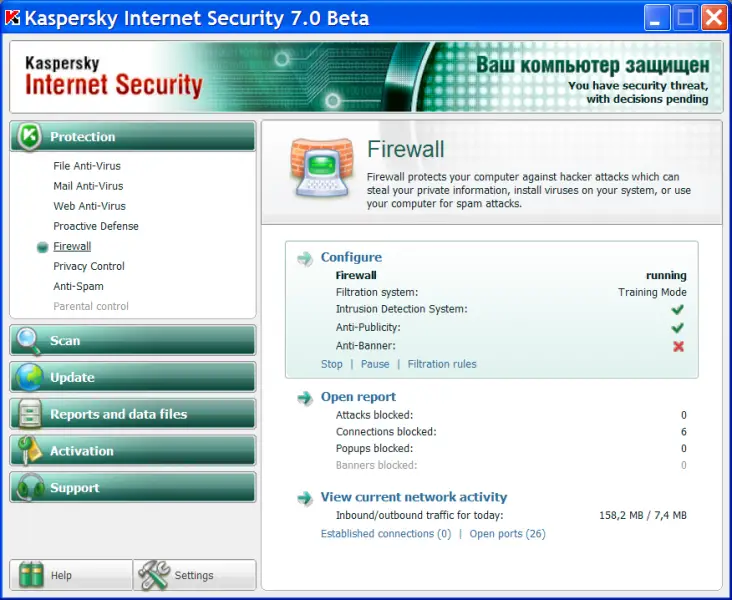This screenshot has height=600, width=732.
Task: Click the red cross for Anti-Banner
Action: pos(678,346)
